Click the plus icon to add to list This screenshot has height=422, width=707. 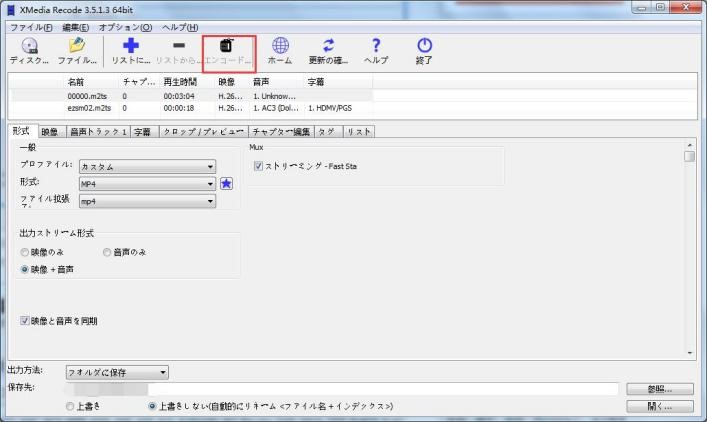[x=131, y=46]
